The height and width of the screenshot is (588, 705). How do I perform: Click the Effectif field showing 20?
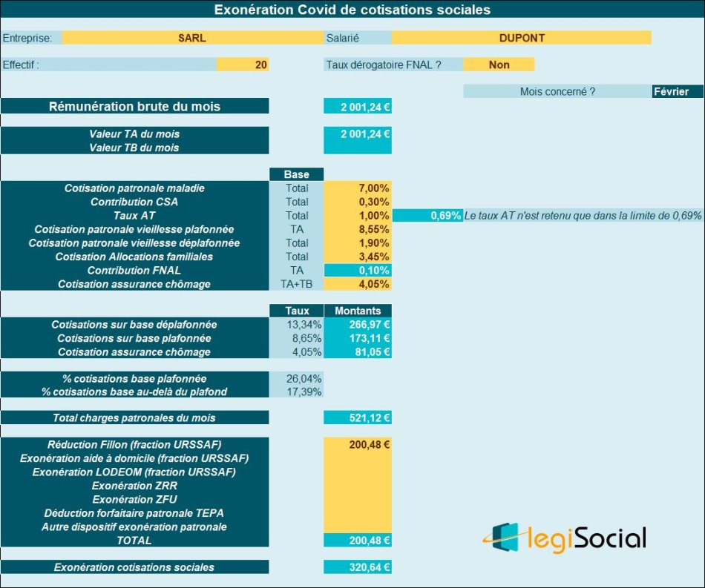tap(243, 65)
